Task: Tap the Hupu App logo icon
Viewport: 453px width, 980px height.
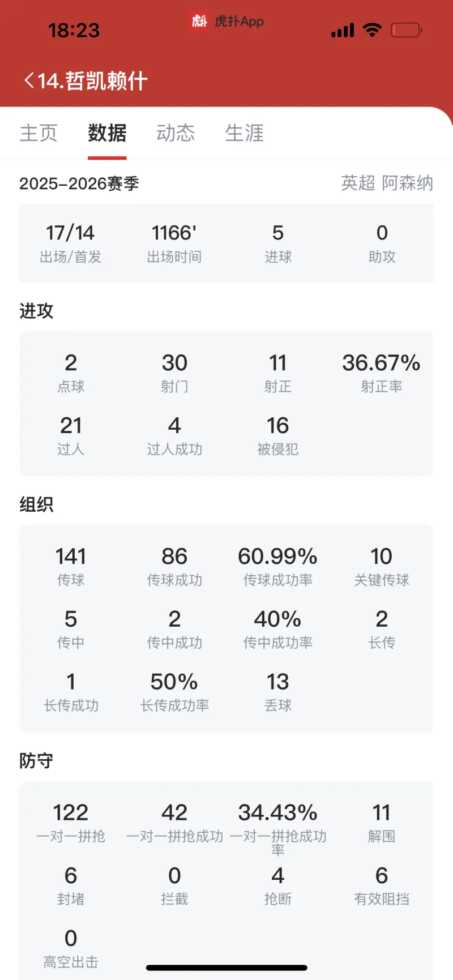Action: tap(199, 22)
